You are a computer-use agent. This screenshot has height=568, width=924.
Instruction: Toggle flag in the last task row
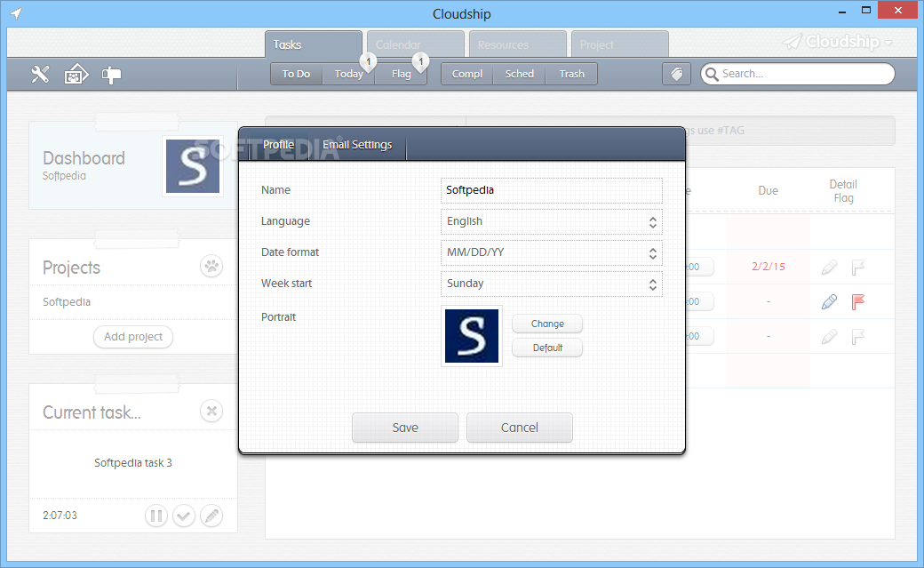pyautogui.click(x=858, y=336)
